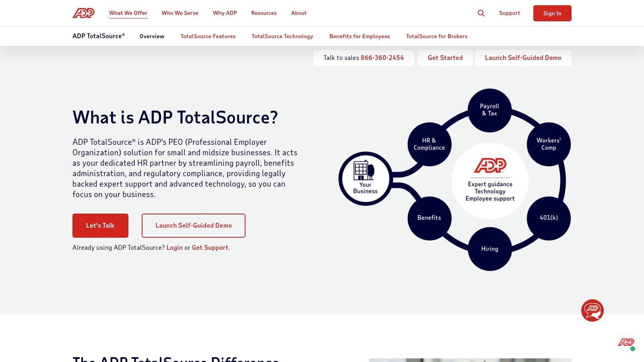Switch to TotalSource Features tab
The height and width of the screenshot is (362, 644).
pos(208,36)
